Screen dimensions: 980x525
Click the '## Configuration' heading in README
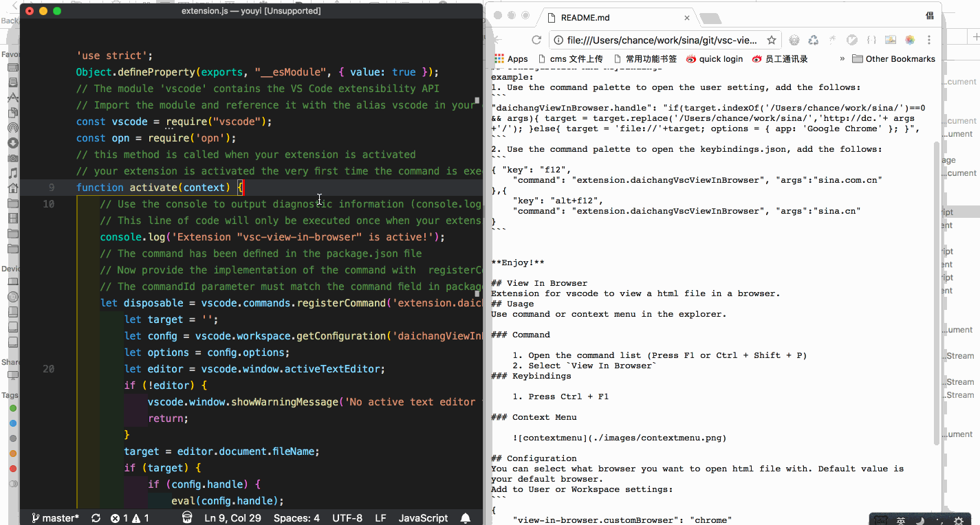coord(534,458)
